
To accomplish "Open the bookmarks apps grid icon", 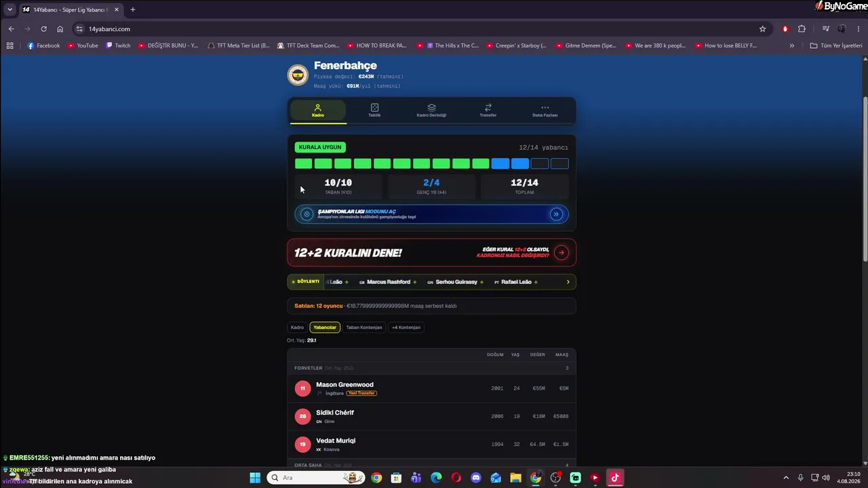I will click(x=9, y=45).
